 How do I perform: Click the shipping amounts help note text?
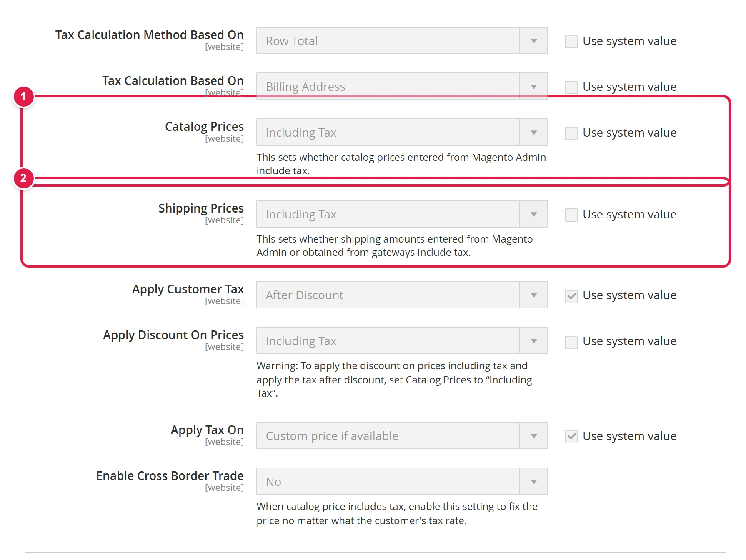coord(395,245)
